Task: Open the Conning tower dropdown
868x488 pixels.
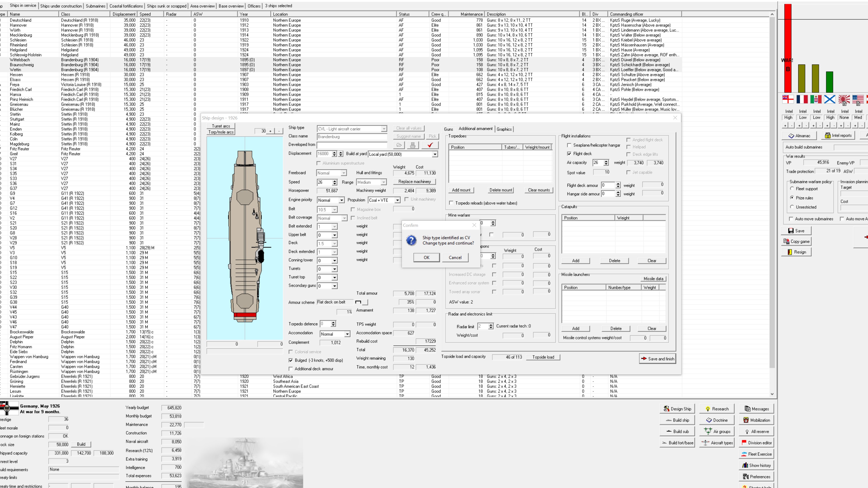Action: 334,260
